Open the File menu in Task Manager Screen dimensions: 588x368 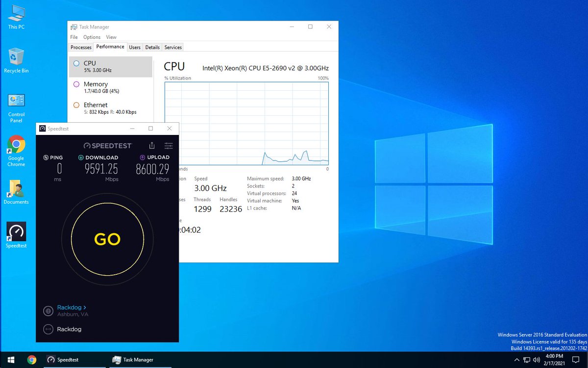pyautogui.click(x=74, y=37)
